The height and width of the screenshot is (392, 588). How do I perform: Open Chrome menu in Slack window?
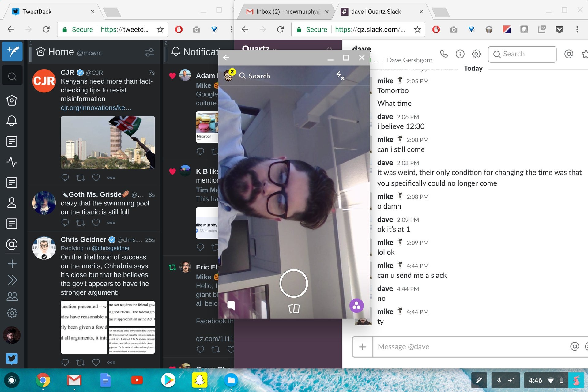click(577, 29)
